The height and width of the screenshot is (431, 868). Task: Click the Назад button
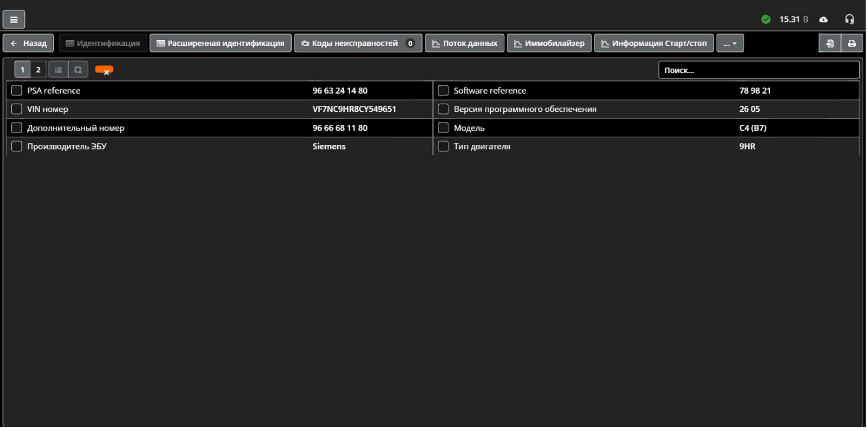[x=28, y=42]
